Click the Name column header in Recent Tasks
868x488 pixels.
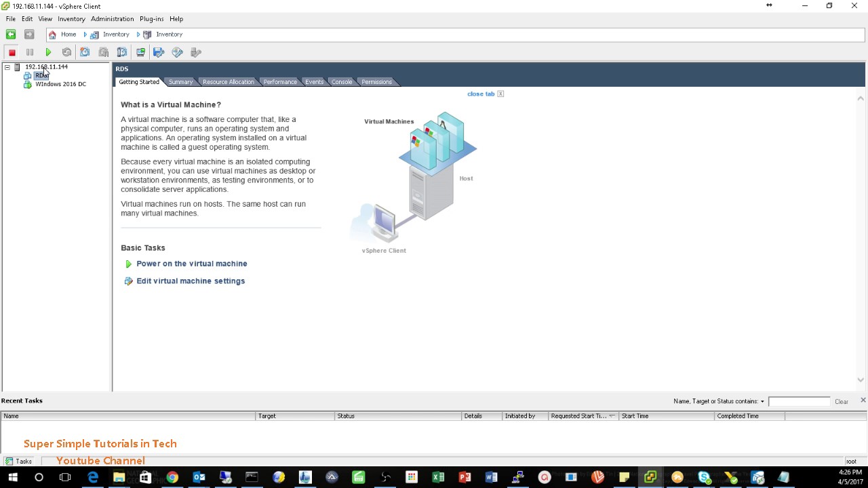(128, 416)
